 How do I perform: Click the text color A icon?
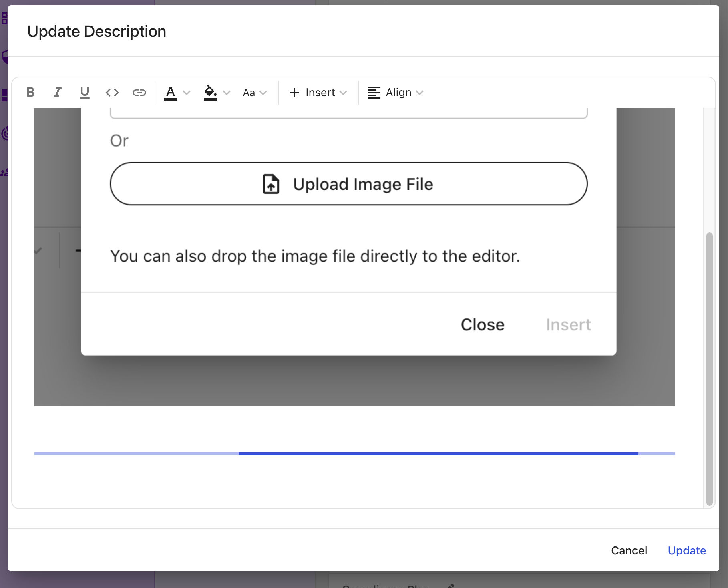coord(171,93)
